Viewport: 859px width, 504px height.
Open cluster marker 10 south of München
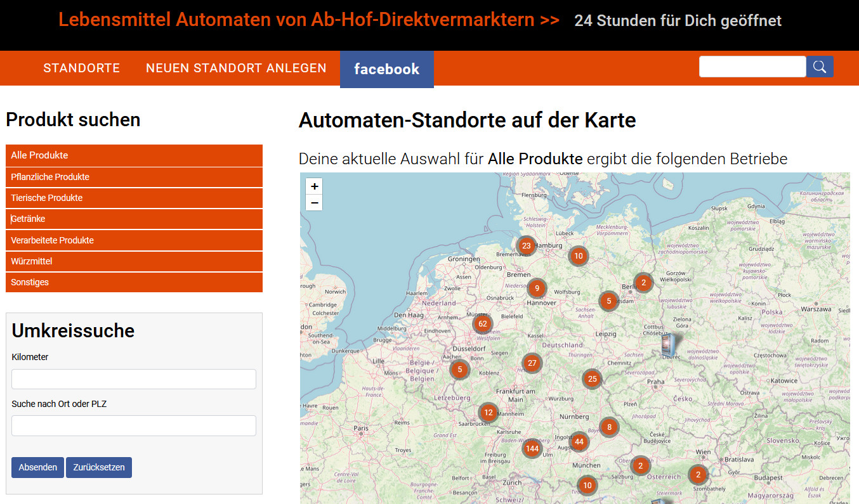587,486
